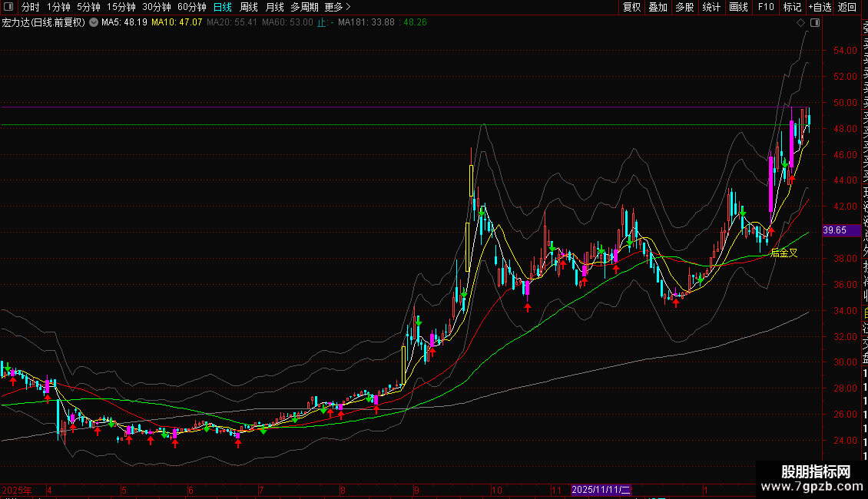Screen dimensions: 868x499
Task: Switch to the 月线 monthly chart
Action: pos(274,7)
